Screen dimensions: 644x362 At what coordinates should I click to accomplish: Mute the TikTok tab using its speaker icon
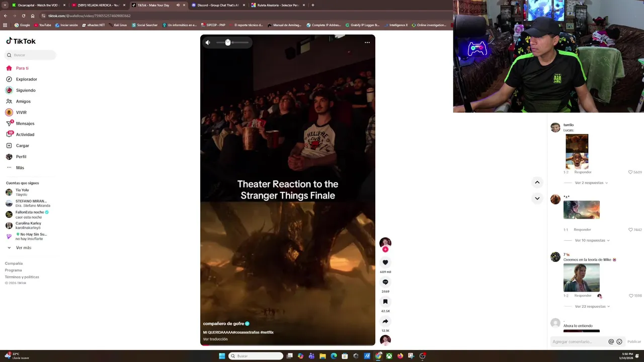tap(178, 5)
